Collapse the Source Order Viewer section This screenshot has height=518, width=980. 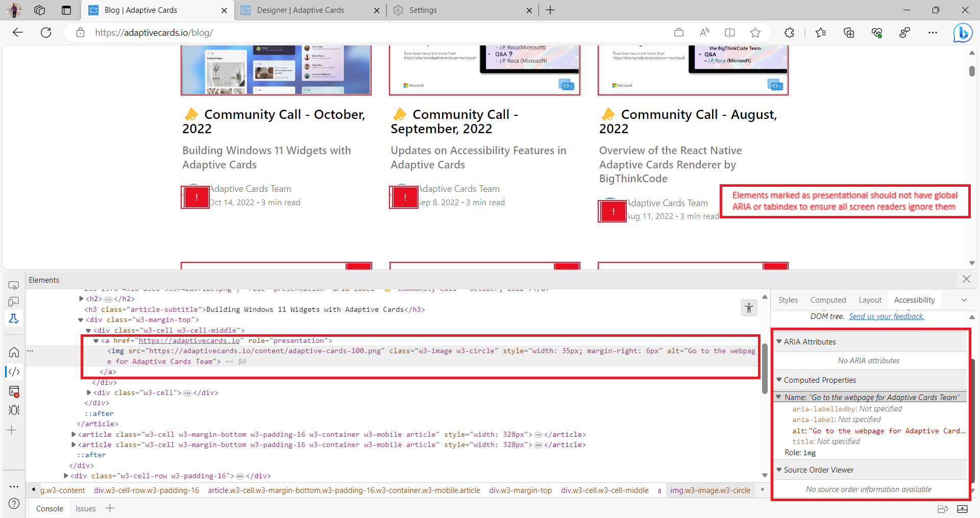click(x=779, y=470)
